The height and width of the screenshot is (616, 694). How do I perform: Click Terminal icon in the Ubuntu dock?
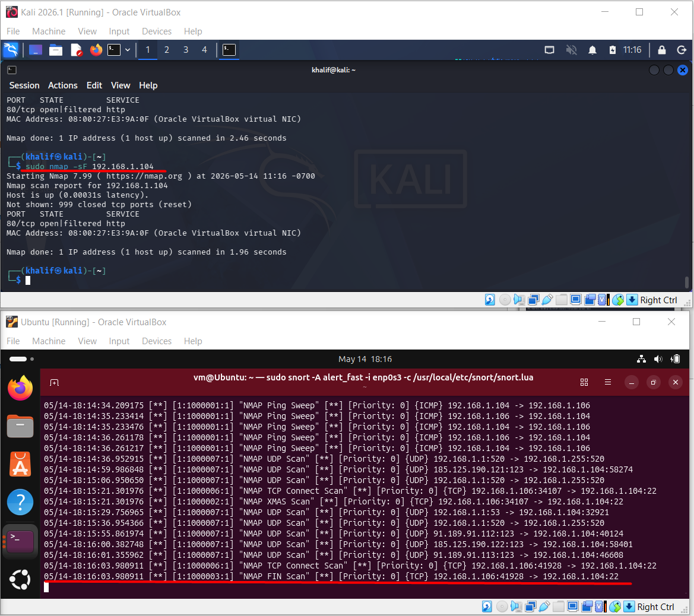click(x=20, y=541)
